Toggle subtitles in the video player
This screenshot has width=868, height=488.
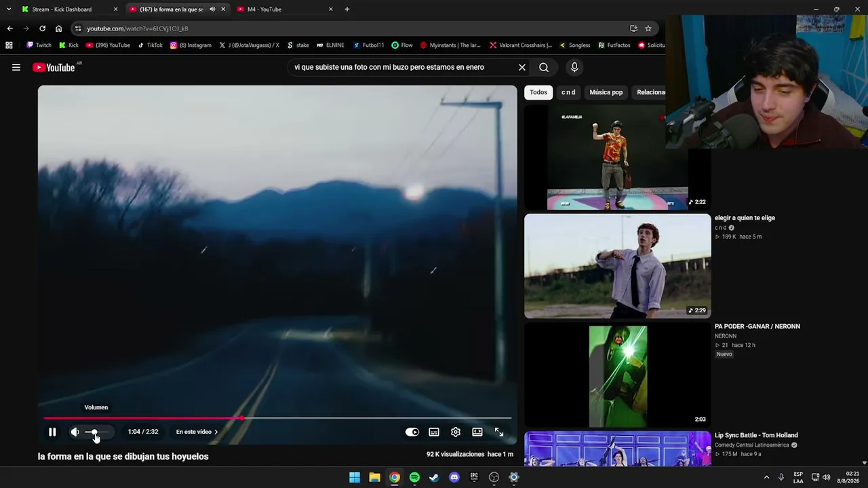click(434, 432)
